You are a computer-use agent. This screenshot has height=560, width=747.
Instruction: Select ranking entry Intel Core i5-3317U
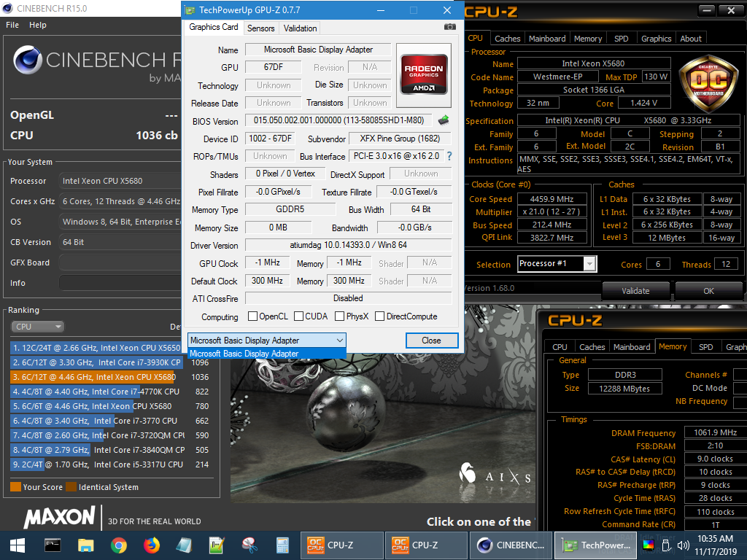click(x=110, y=464)
